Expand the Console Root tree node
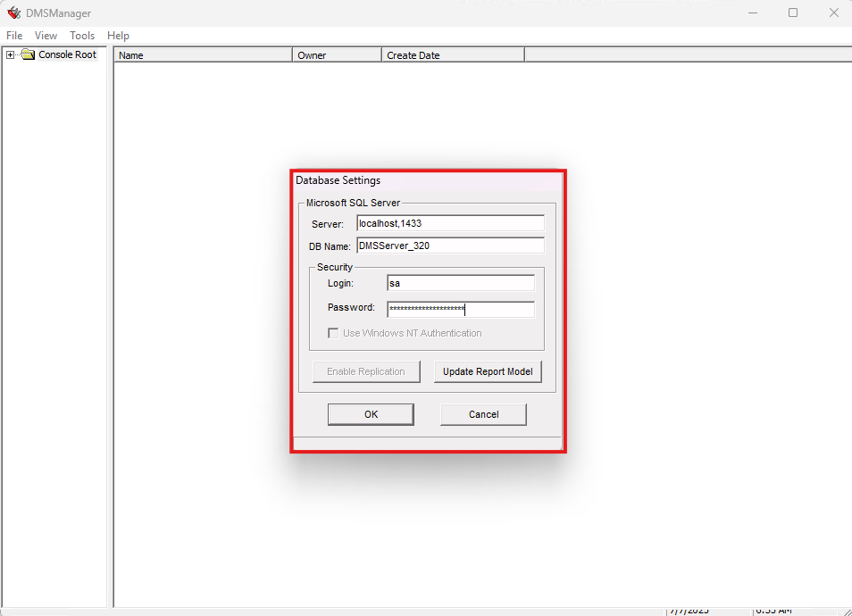 [x=9, y=54]
